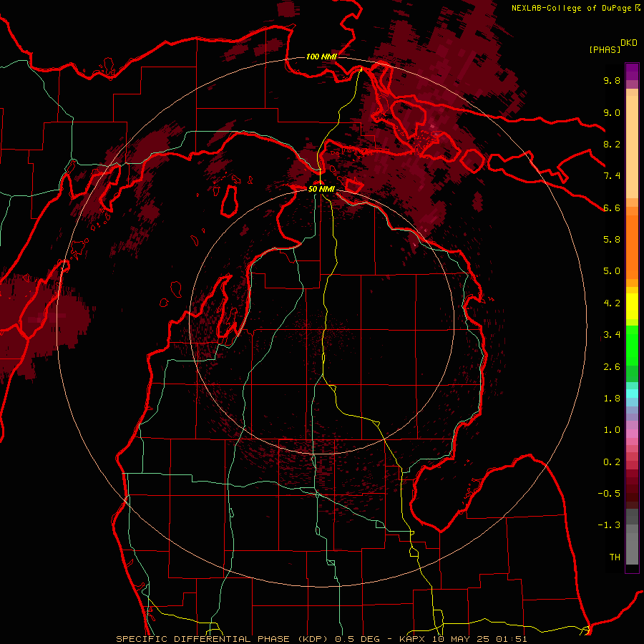The width and height of the screenshot is (644, 644).
Task: Click the SPECIFIC DIFFERENTIAL PHASE (KDP) caption
Action: pos(222,639)
